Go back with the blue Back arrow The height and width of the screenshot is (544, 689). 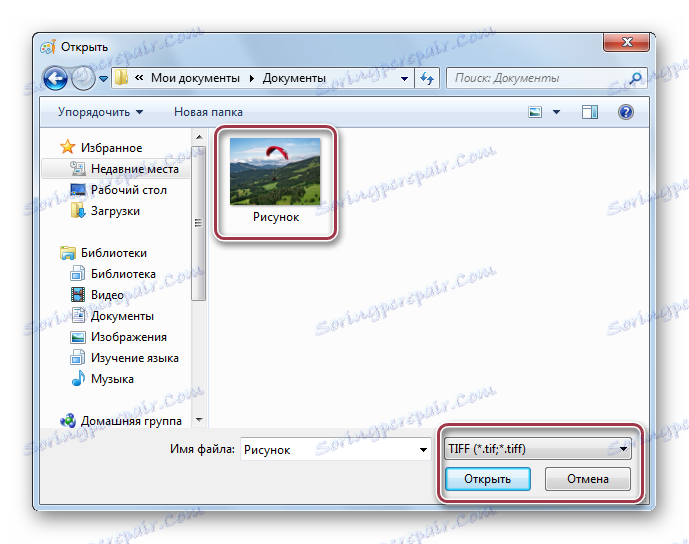[55, 79]
